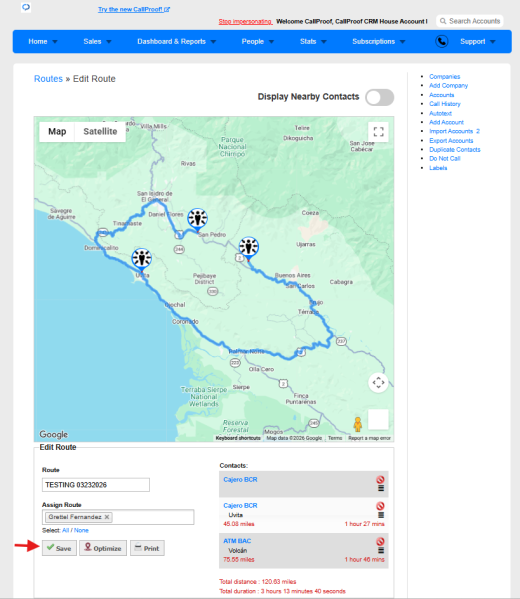The width and height of the screenshot is (520, 599).
Task: Expand the Subscriptions menu
Action: pyautogui.click(x=378, y=41)
